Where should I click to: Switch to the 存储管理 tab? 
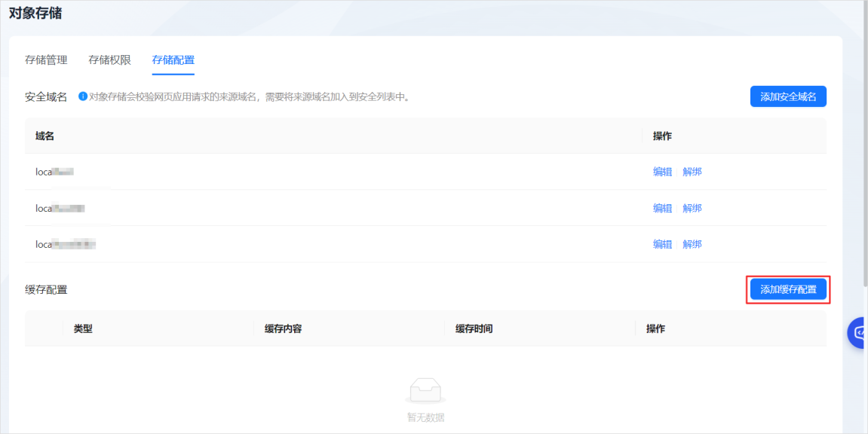(x=46, y=60)
